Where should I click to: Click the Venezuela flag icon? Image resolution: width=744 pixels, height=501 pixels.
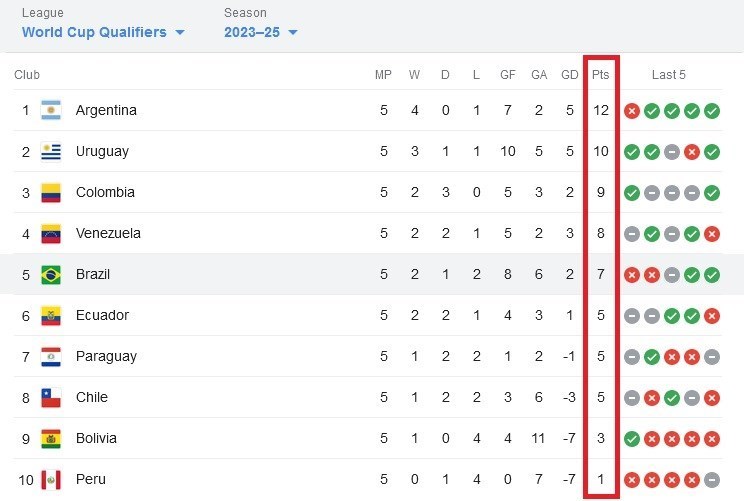(x=51, y=233)
